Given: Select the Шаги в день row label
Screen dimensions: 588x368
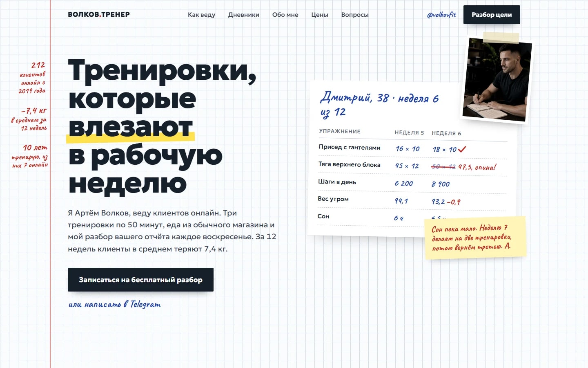Looking at the screenshot, I should 337,182.
